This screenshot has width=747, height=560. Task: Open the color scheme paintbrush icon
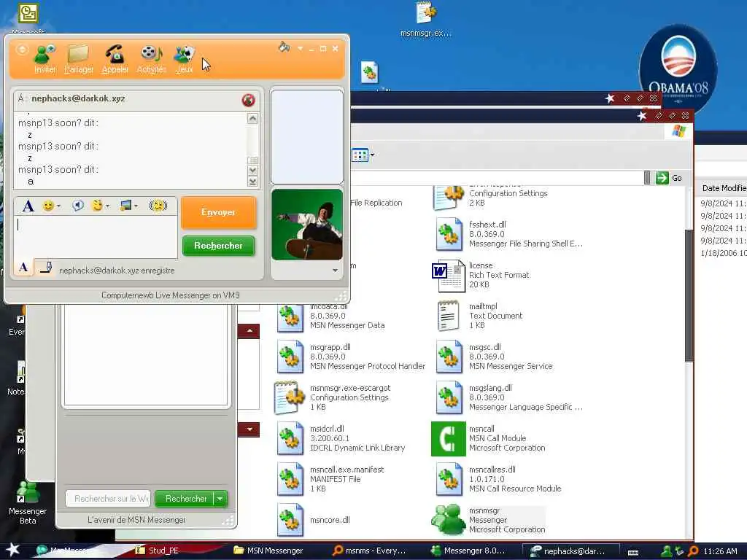(x=285, y=47)
